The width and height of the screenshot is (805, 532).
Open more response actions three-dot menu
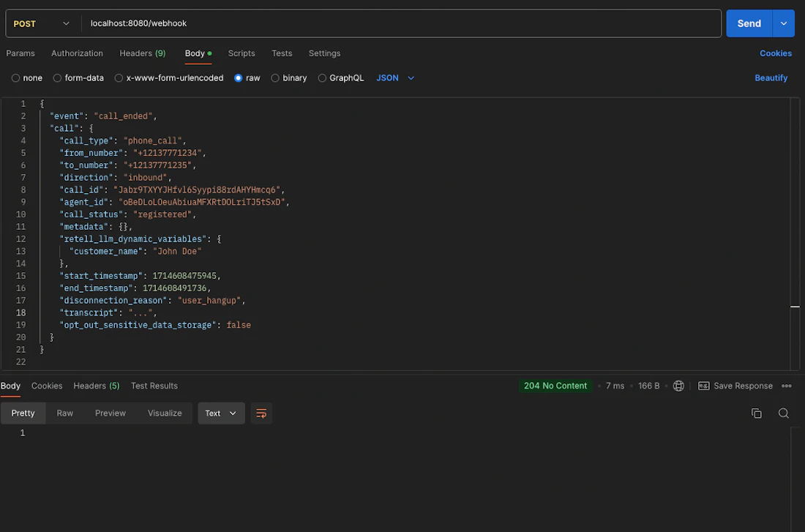pyautogui.click(x=787, y=386)
